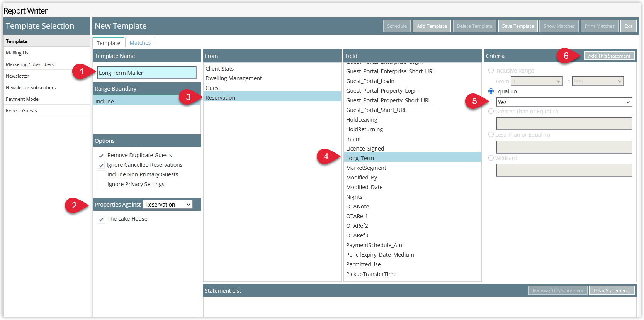The width and height of the screenshot is (644, 320).
Task: Select Guest_Portal_Login field
Action: tap(413, 81)
